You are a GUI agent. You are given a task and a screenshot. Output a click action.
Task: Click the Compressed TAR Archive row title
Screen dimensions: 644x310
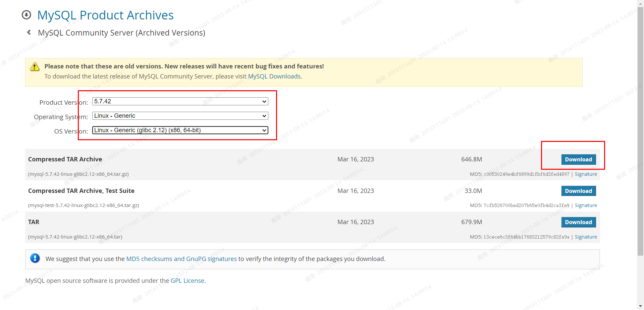coord(65,159)
